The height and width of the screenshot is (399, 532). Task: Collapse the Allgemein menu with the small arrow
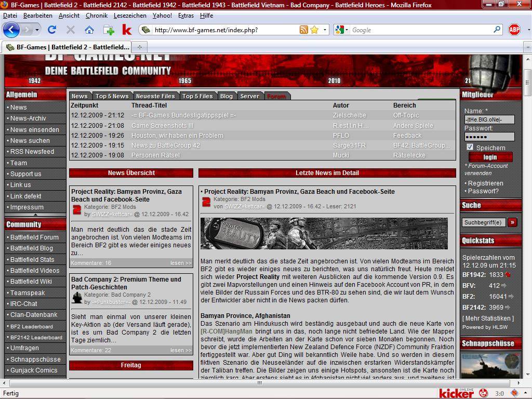tap(35, 215)
